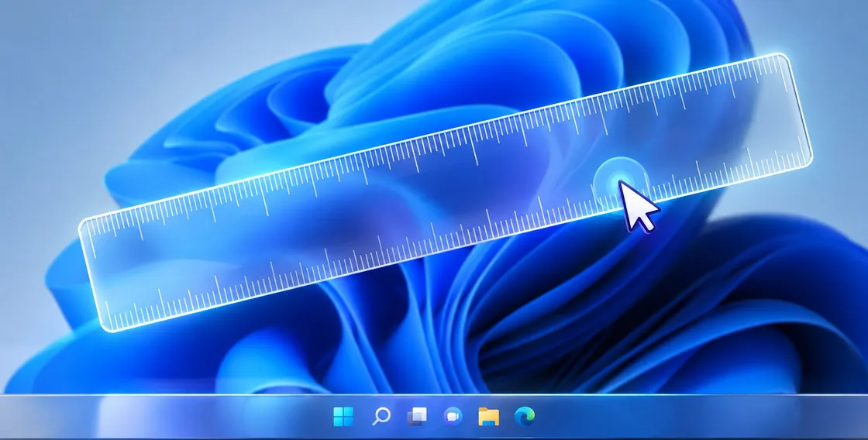
Task: Open Task View on taskbar
Action: [x=417, y=416]
